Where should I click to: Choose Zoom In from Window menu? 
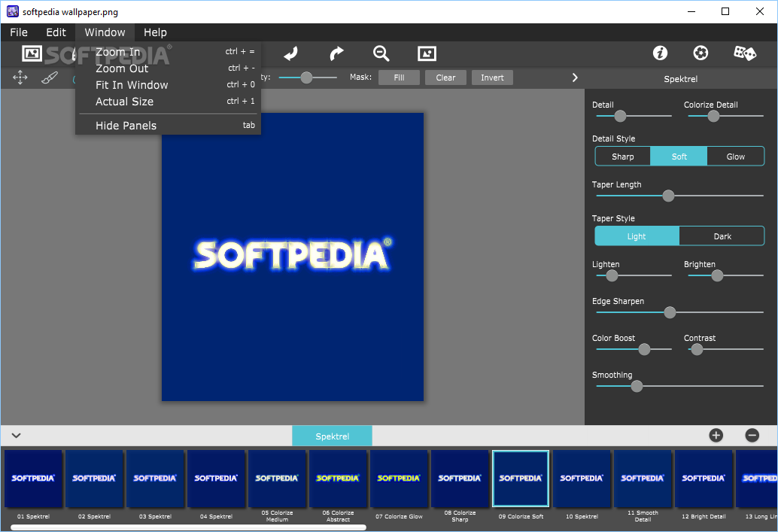tap(169, 52)
